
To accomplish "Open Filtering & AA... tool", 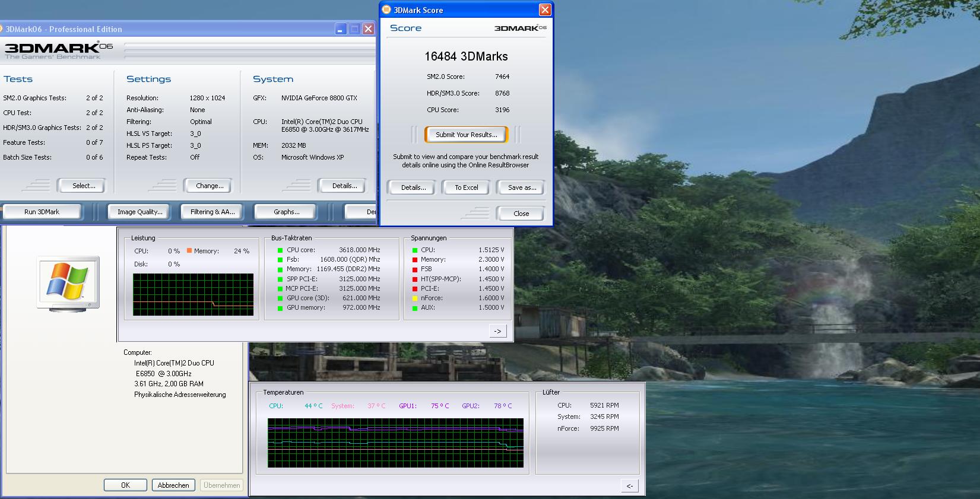I will [x=213, y=212].
